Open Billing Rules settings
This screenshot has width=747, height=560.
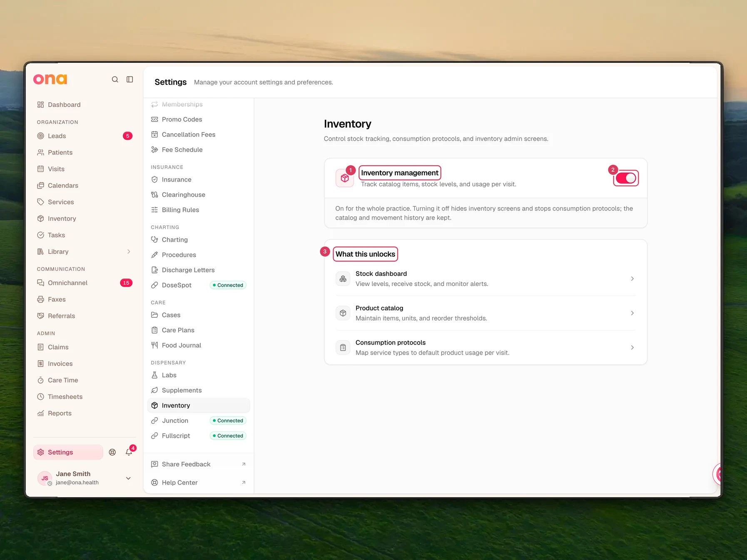tap(199, 210)
